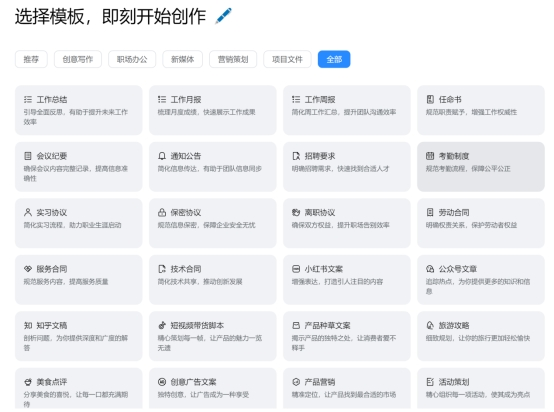Open the 小红书文案 template card
The height and width of the screenshot is (412, 554).
347,280
